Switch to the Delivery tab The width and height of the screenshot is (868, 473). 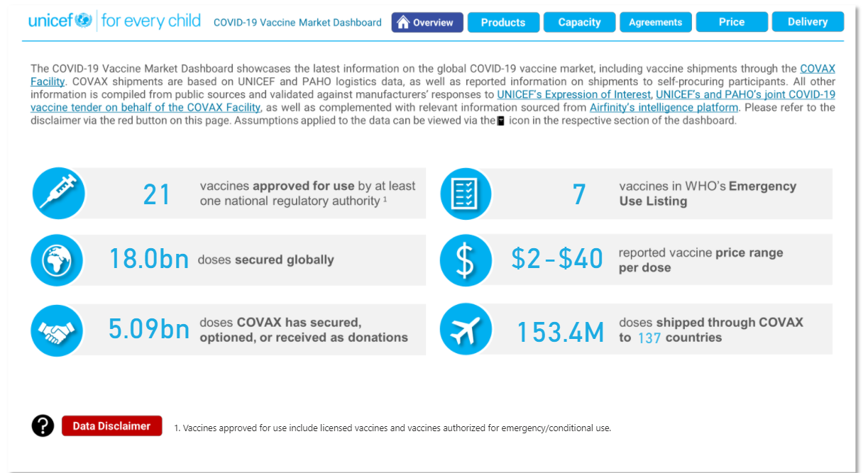[x=808, y=21]
